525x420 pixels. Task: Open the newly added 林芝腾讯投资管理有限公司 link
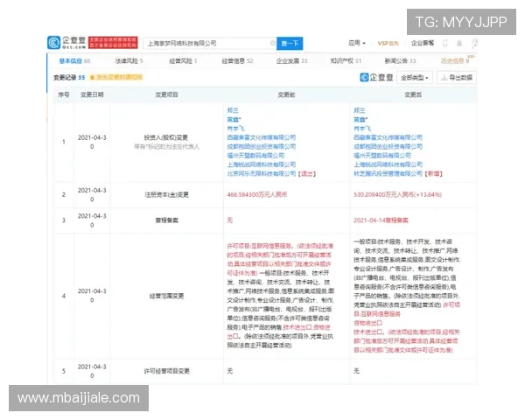[388, 173]
